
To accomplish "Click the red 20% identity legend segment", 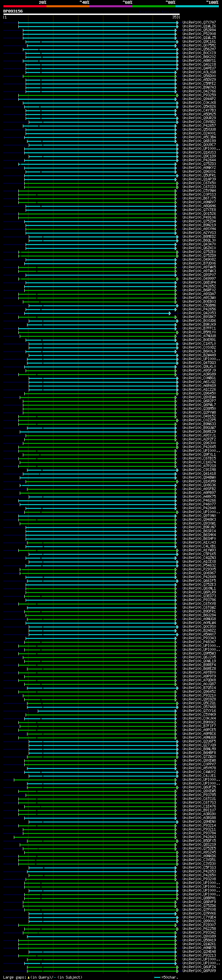I will pos(25,6).
